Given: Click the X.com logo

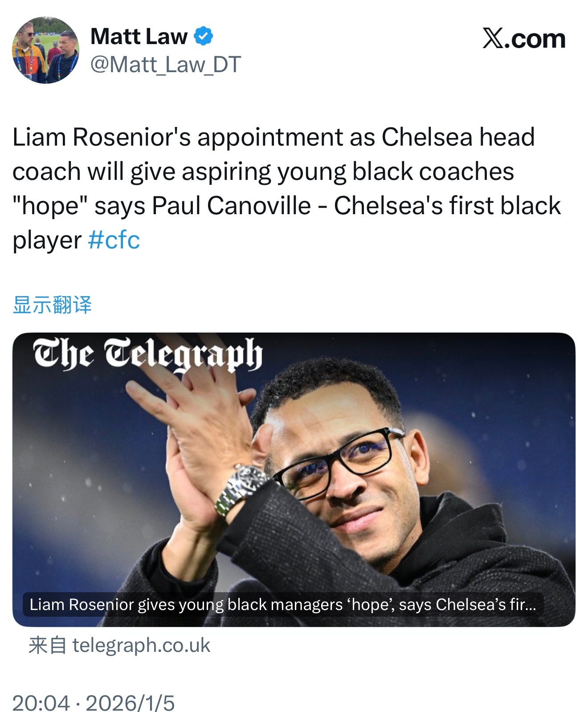Looking at the screenshot, I should point(524,39).
